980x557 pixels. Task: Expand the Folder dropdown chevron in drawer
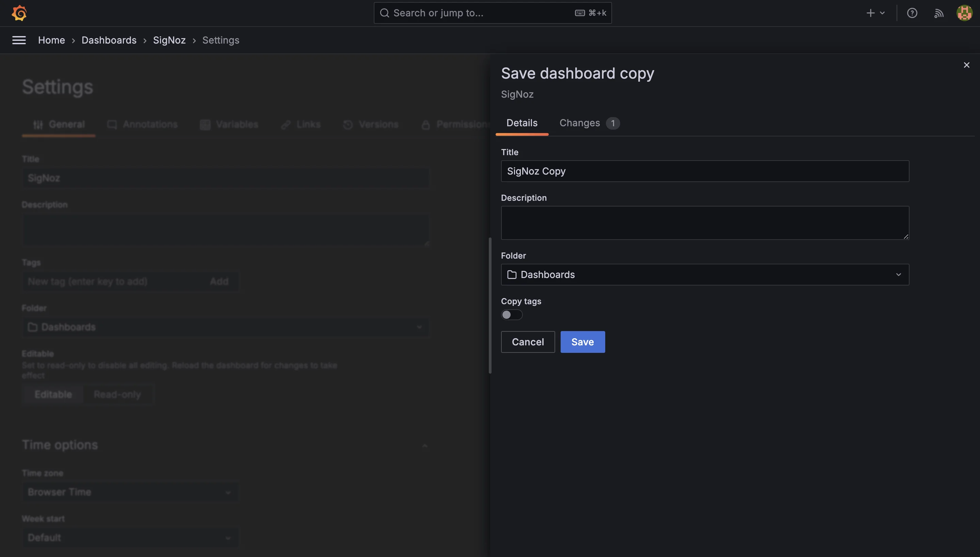point(898,275)
